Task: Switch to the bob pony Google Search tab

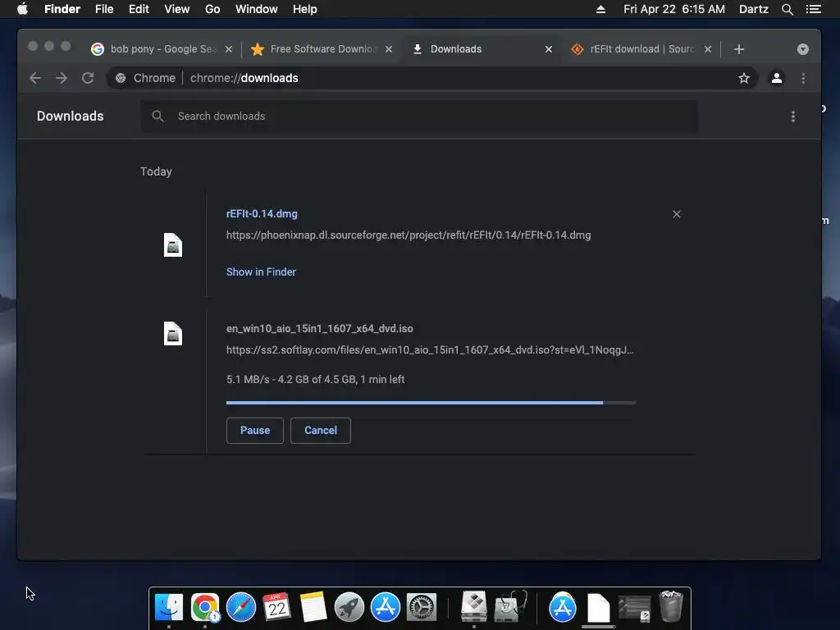Action: 161,49
